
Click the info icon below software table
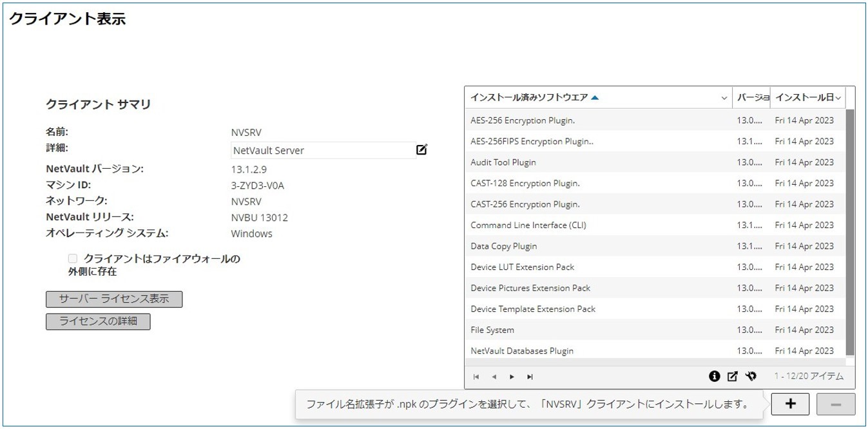click(x=714, y=376)
